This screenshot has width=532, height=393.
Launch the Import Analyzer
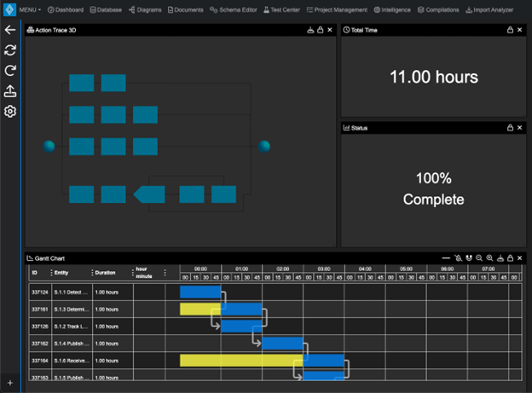(x=489, y=10)
